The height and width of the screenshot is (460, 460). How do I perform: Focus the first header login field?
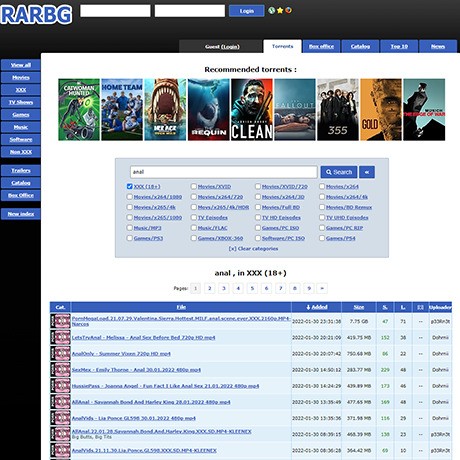click(x=115, y=11)
